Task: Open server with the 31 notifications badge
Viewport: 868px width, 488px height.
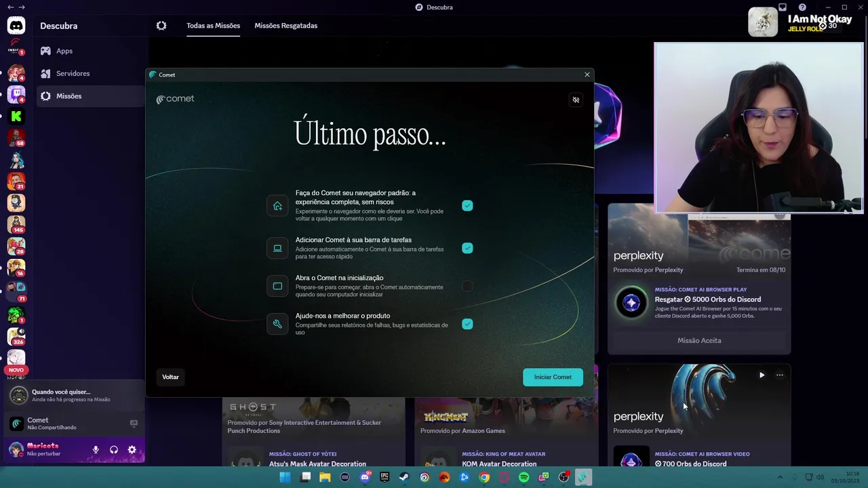Action: tap(16, 181)
